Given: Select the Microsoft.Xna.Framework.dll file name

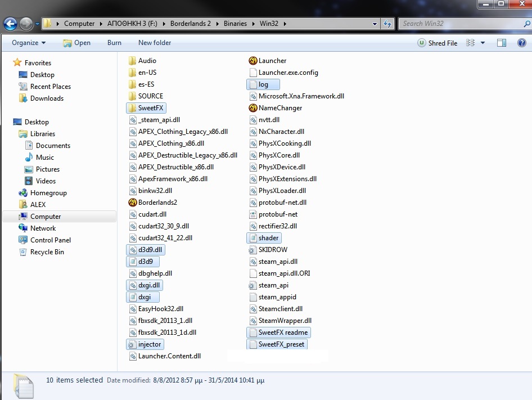Looking at the screenshot, I should 301,96.
